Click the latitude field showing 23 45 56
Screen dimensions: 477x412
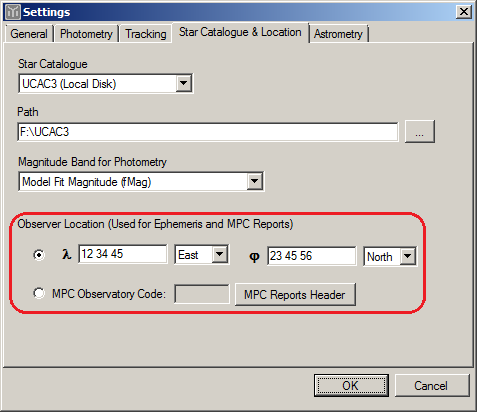pos(311,256)
